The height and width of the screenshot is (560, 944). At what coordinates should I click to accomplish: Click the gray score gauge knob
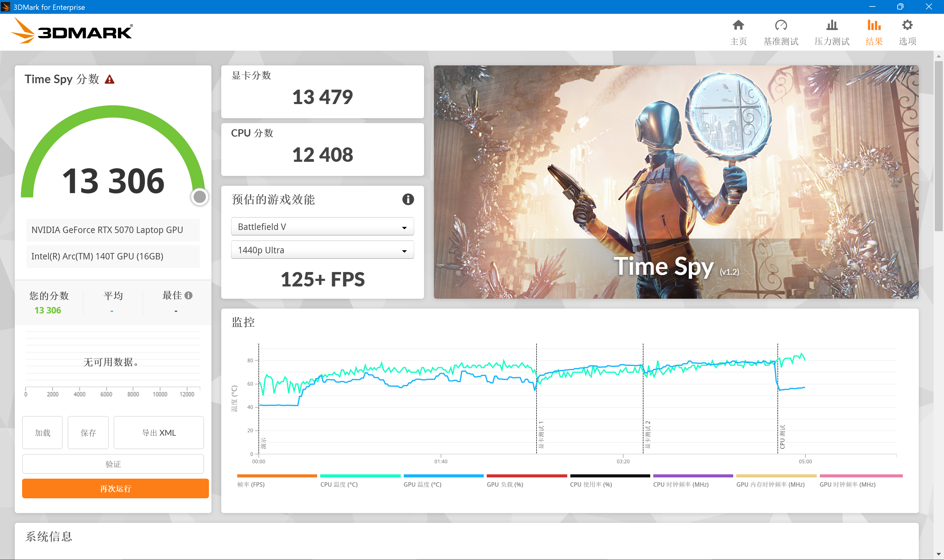200,196
